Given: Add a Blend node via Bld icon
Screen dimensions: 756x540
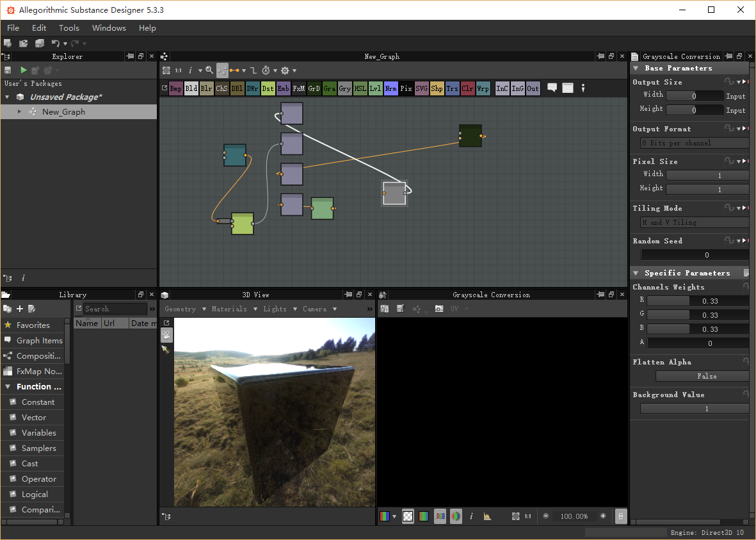Looking at the screenshot, I should (191, 89).
